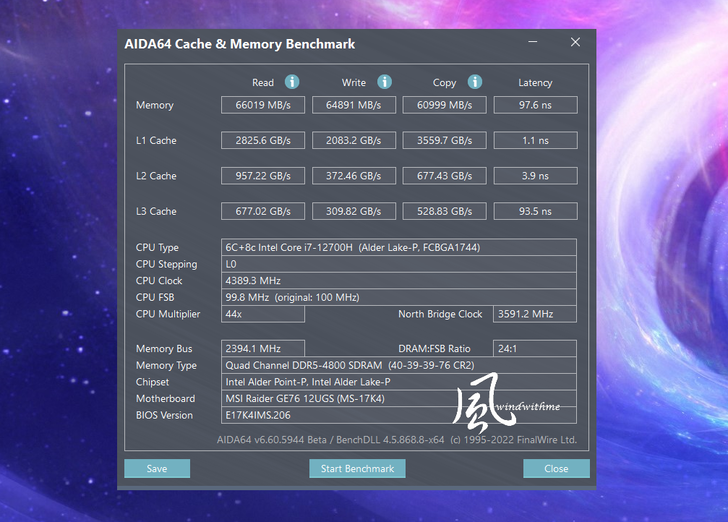Viewport: 728px width, 522px height.
Task: Select the L3 Cache latency 93.5 ns
Action: coord(535,211)
